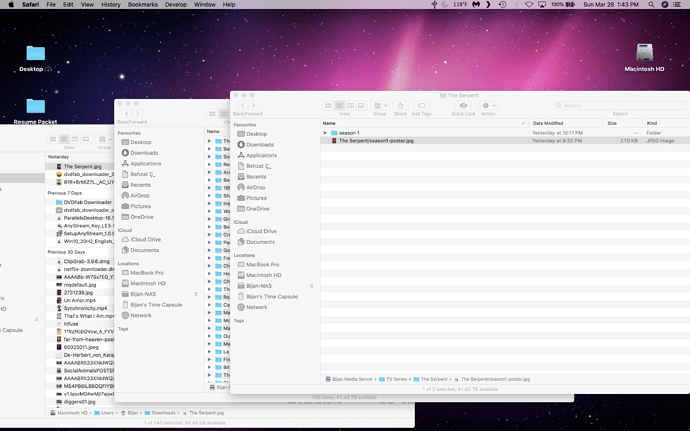Click Share icon in The Serpent toolbar
Viewport: 690px width, 431px height.
[400, 106]
